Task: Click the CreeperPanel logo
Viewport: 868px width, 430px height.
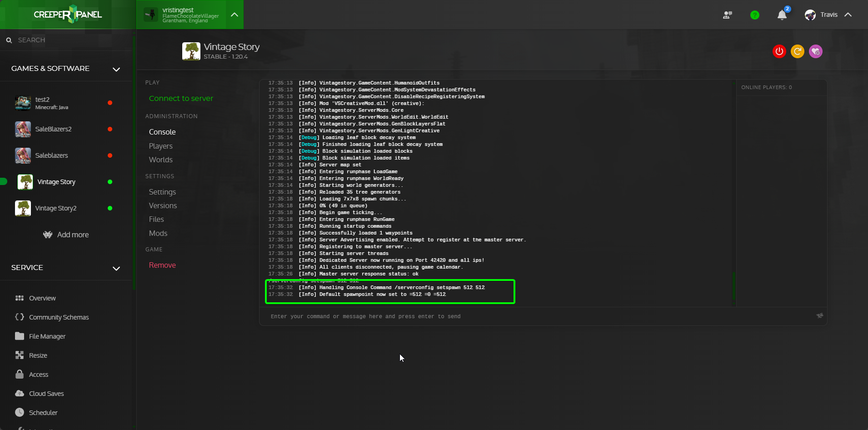Action: coord(68,15)
